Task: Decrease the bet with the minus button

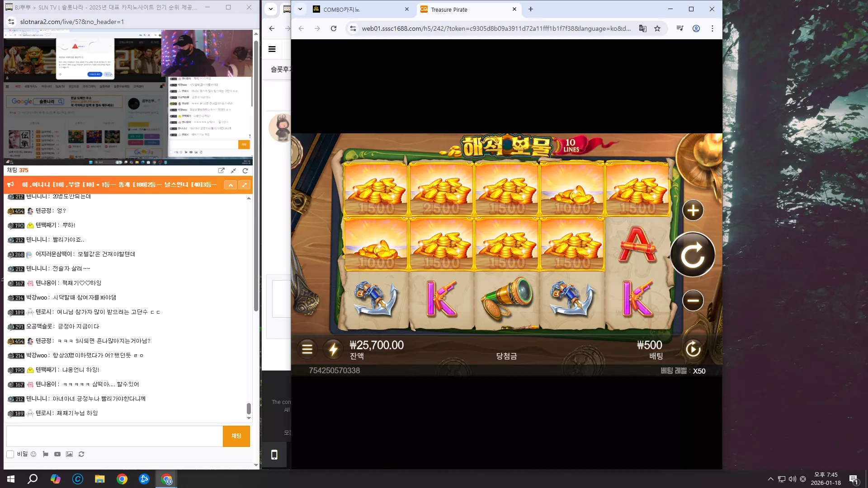Action: click(693, 300)
